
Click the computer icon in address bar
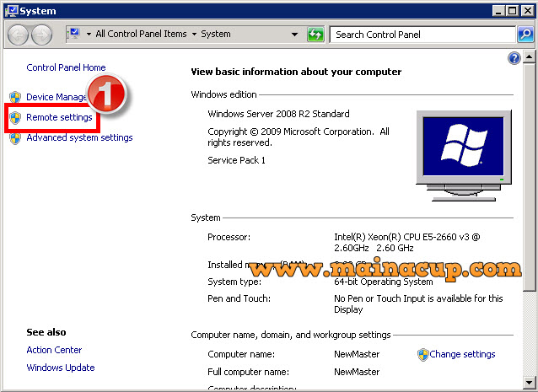[74, 34]
